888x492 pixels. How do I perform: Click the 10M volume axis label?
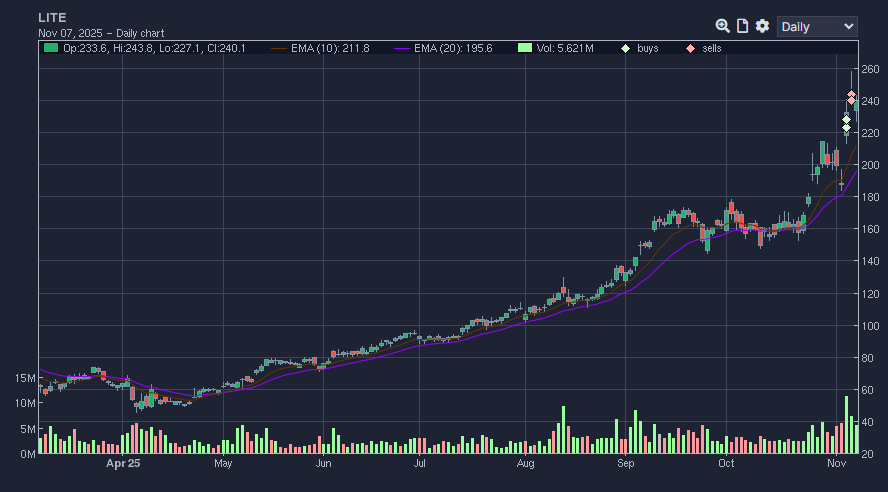pos(25,403)
